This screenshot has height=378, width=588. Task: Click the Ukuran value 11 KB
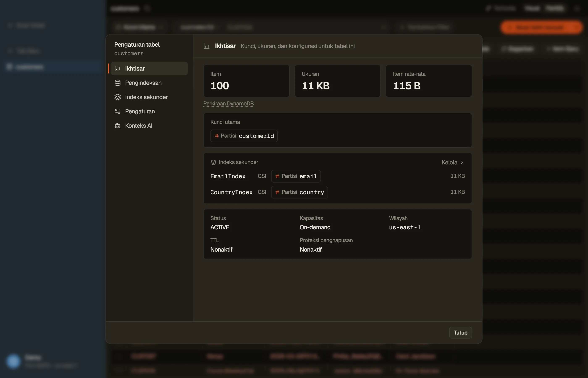(316, 86)
